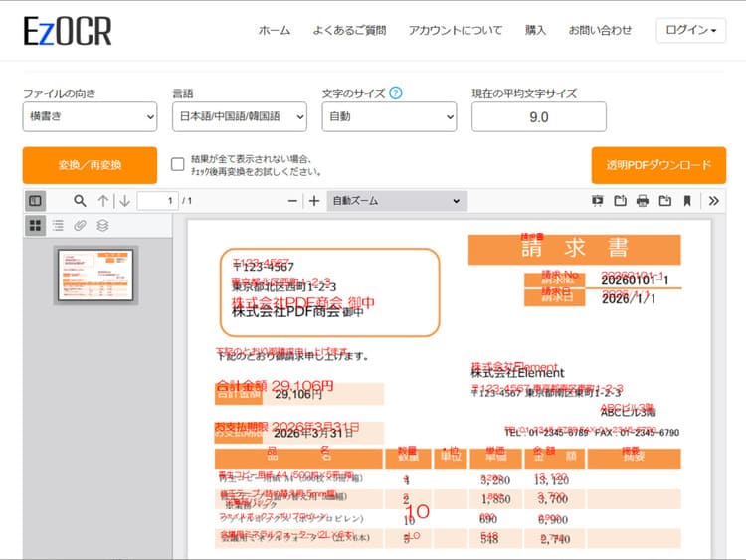Start presentation mode icon

598,201
